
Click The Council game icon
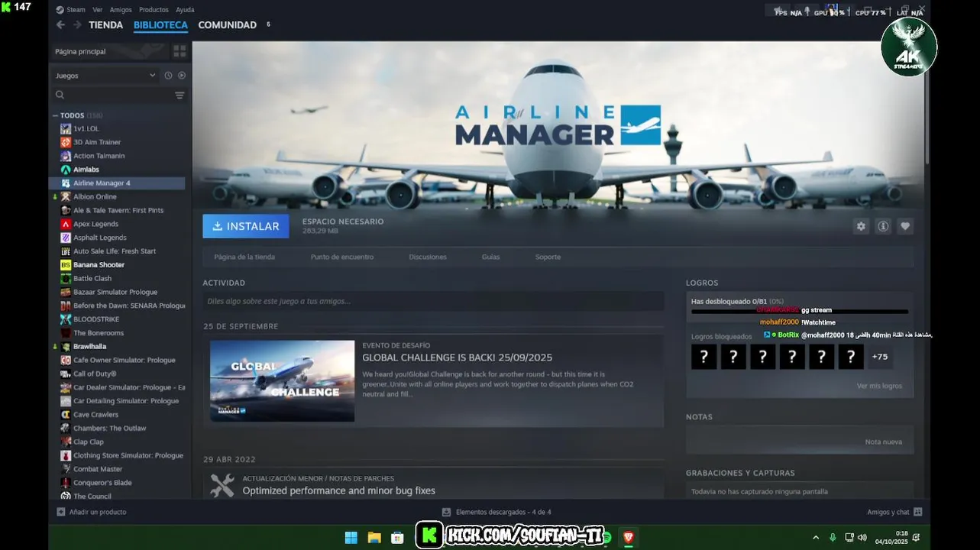(x=66, y=496)
